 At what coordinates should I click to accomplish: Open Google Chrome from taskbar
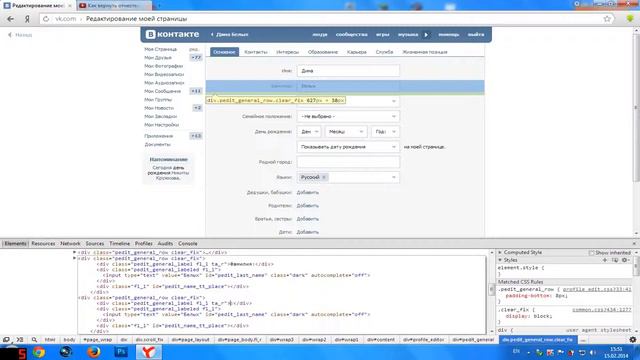(x=39, y=352)
